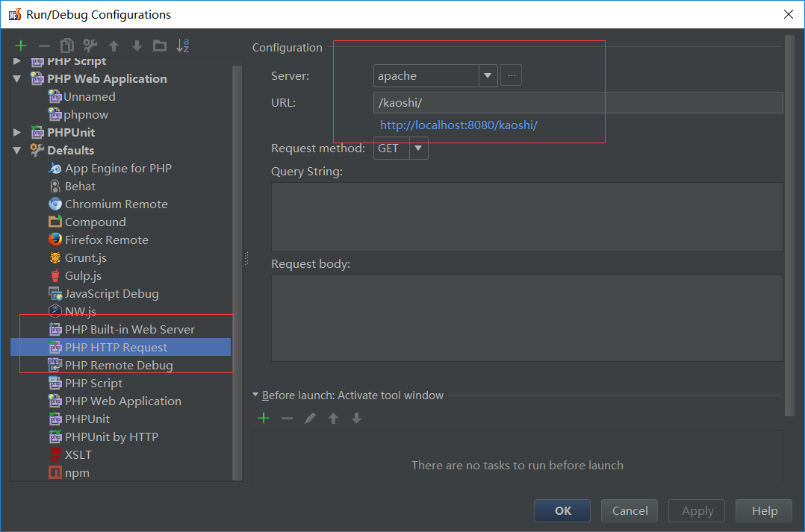
Task: Click the Help button
Action: click(764, 511)
